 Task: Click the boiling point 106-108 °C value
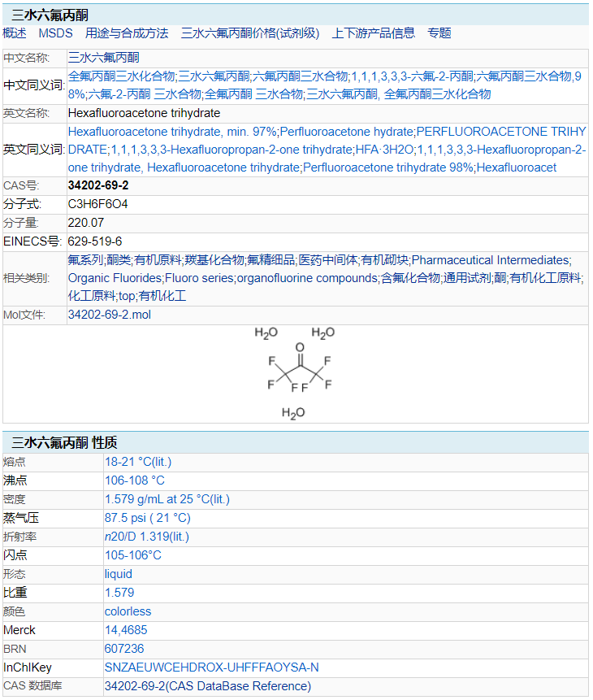point(134,480)
